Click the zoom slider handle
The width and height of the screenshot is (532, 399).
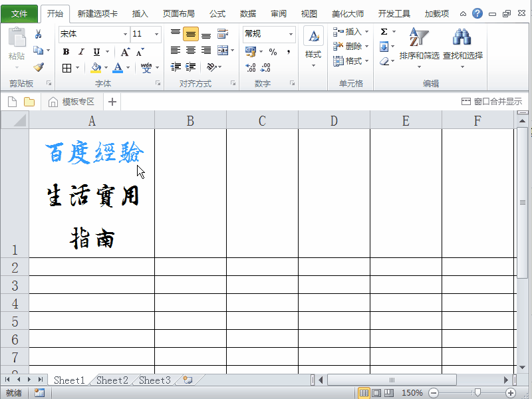(x=477, y=393)
